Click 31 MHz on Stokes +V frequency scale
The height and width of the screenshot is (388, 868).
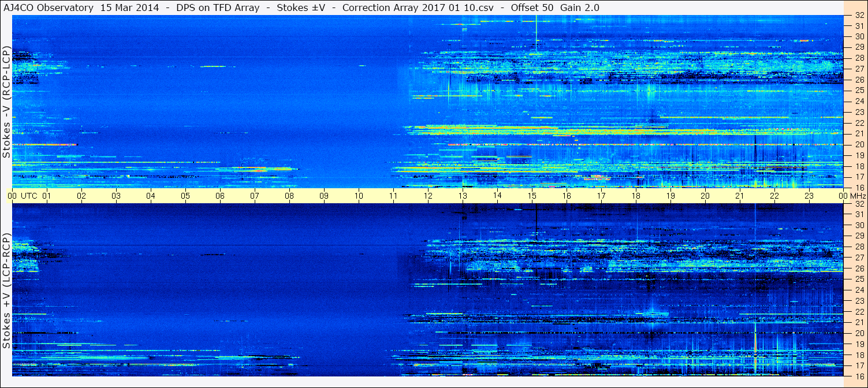click(859, 214)
